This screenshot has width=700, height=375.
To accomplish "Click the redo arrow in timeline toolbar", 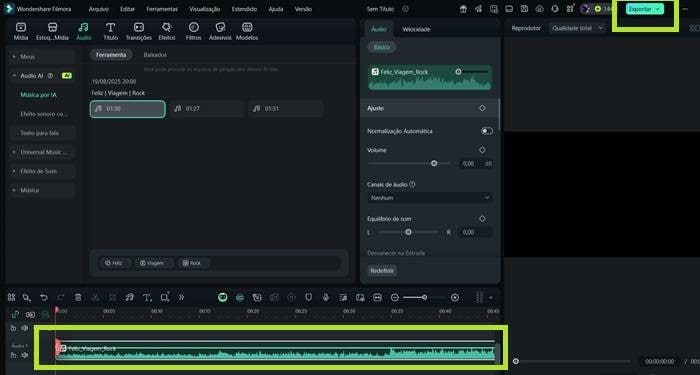I will point(61,297).
